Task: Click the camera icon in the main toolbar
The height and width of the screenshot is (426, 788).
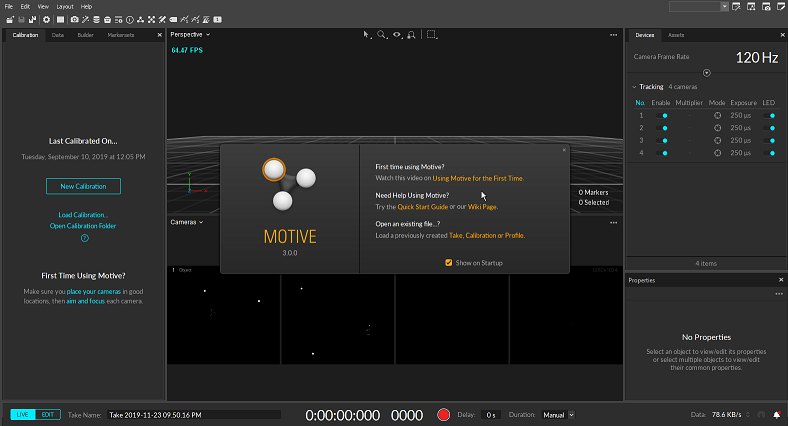Action: (x=76, y=19)
